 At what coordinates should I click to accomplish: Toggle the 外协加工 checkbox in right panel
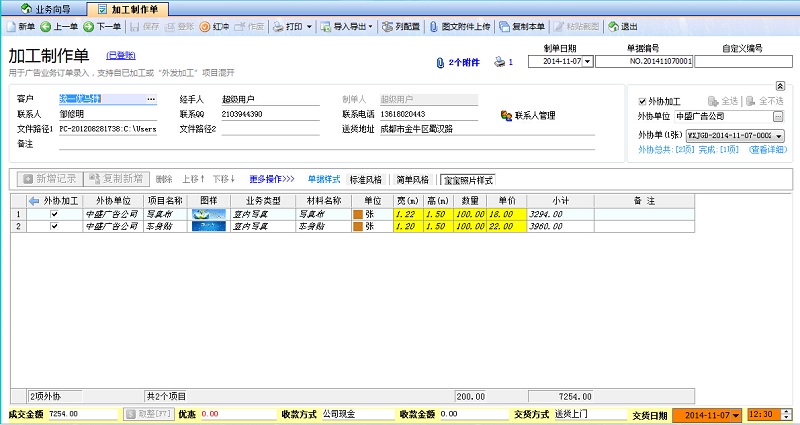[x=642, y=101]
